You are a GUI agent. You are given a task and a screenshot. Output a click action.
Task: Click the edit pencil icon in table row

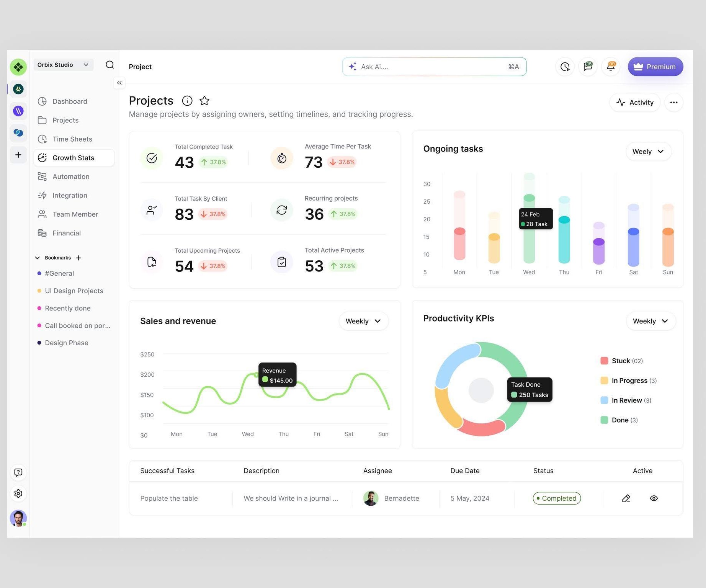626,498
